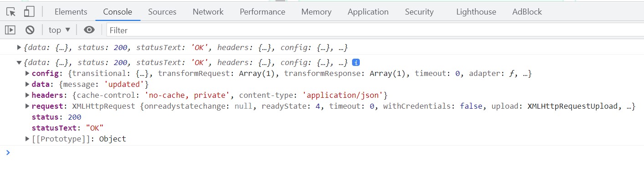Go to the Memory tab
Viewport: 644px width, 171px height.
317,12
